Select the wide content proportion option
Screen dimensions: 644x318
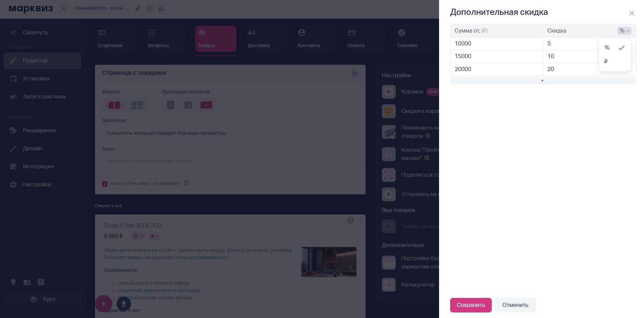(206, 105)
